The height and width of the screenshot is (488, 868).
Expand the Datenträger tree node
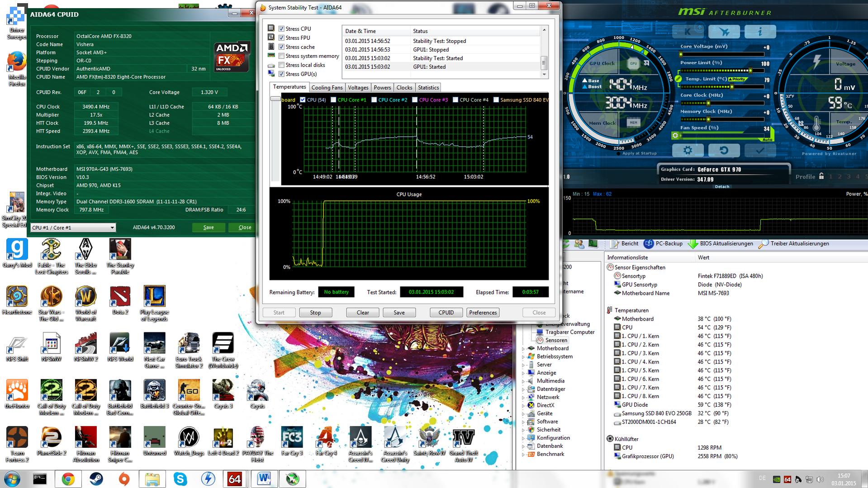tap(524, 389)
